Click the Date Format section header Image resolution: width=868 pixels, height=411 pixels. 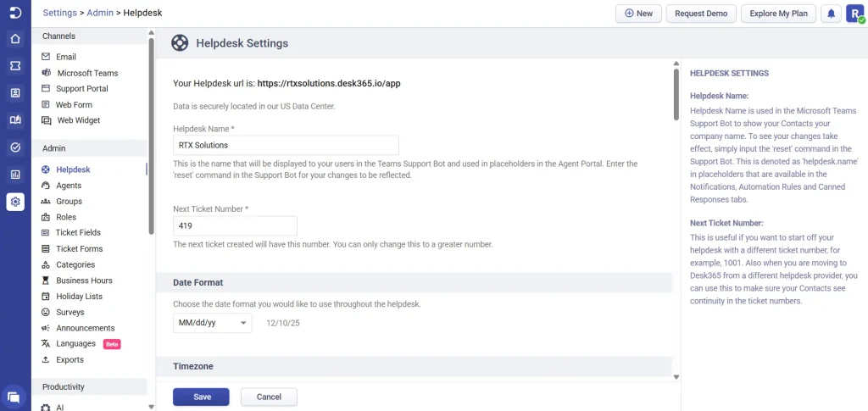click(414, 282)
